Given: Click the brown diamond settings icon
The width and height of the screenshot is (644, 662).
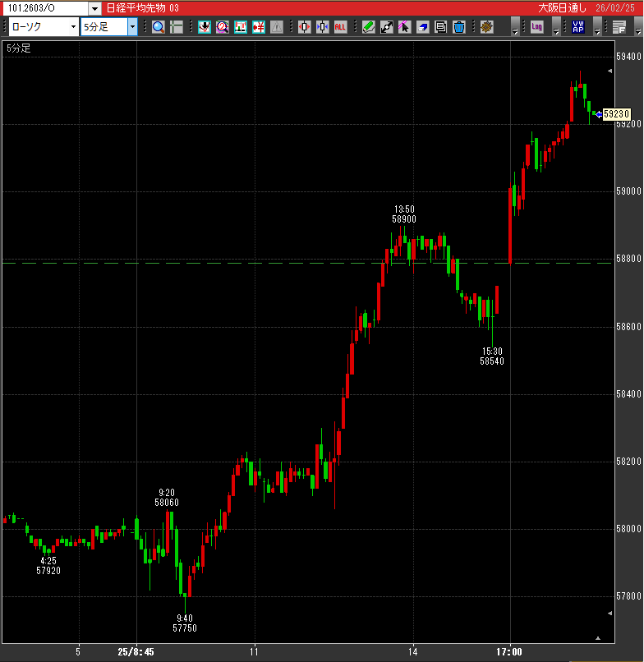Looking at the screenshot, I should tap(486, 27).
